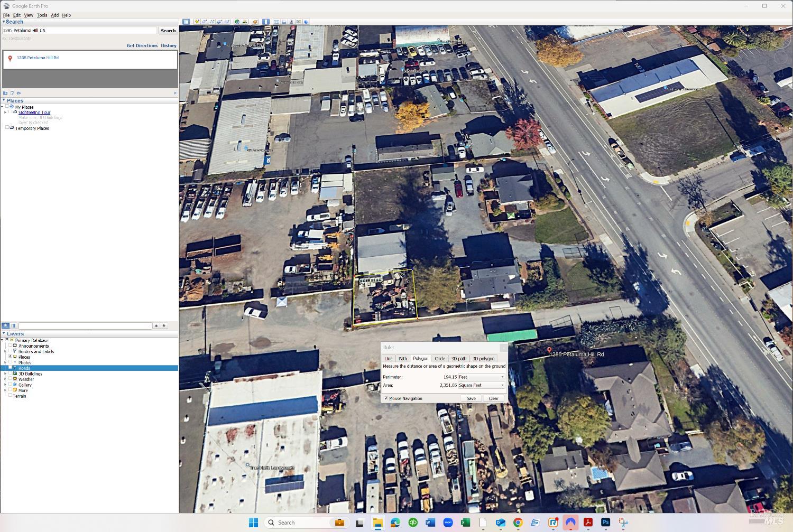Select the 1285 Petaluma Hill Rd search result
The width and height of the screenshot is (793, 532).
tap(38, 58)
